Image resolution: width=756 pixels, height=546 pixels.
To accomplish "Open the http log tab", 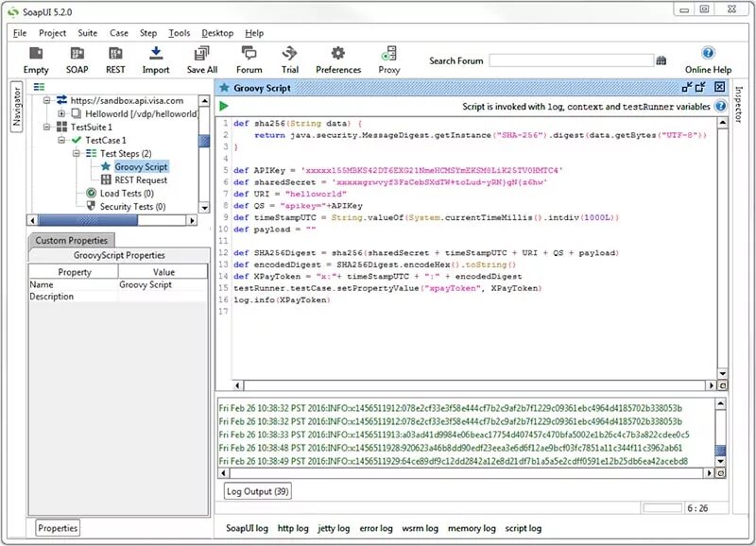I will tap(293, 528).
